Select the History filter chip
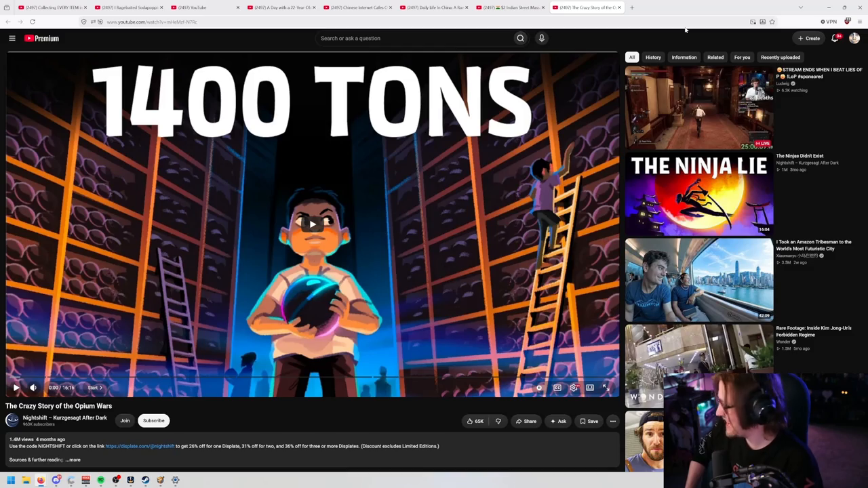Screen dimensions: 868x488 click(653, 58)
